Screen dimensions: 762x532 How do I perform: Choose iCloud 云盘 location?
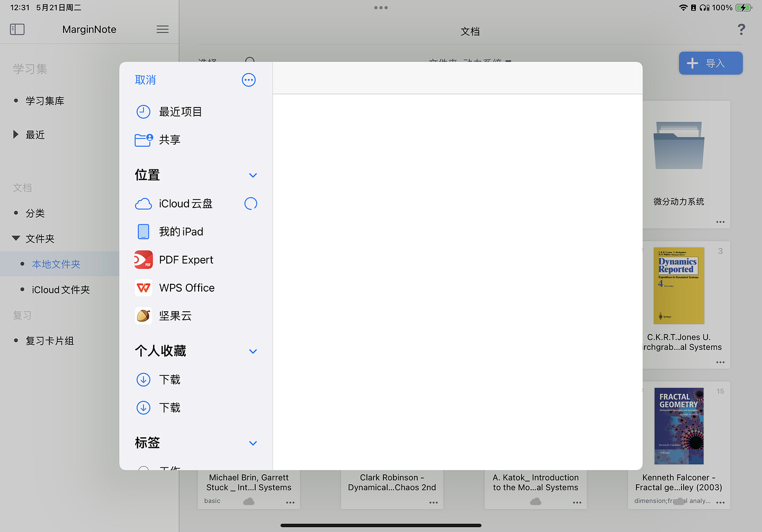pos(186,204)
